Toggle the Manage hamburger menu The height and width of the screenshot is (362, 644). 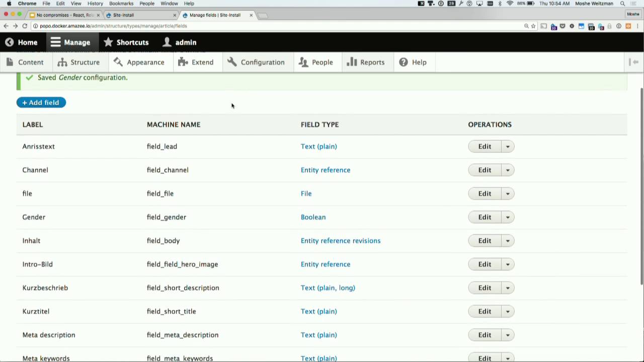pos(55,42)
